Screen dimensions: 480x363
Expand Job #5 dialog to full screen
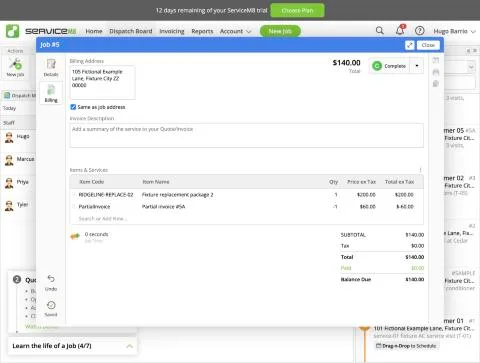pos(409,45)
